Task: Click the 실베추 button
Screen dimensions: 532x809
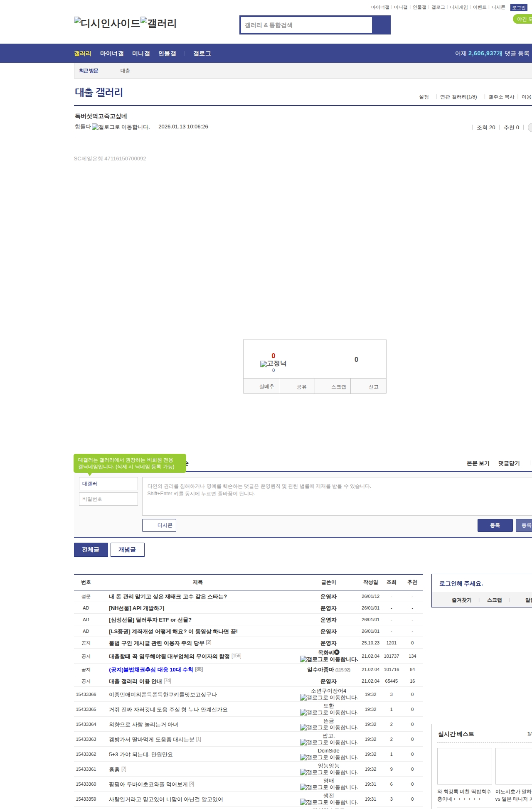Action: [261, 386]
